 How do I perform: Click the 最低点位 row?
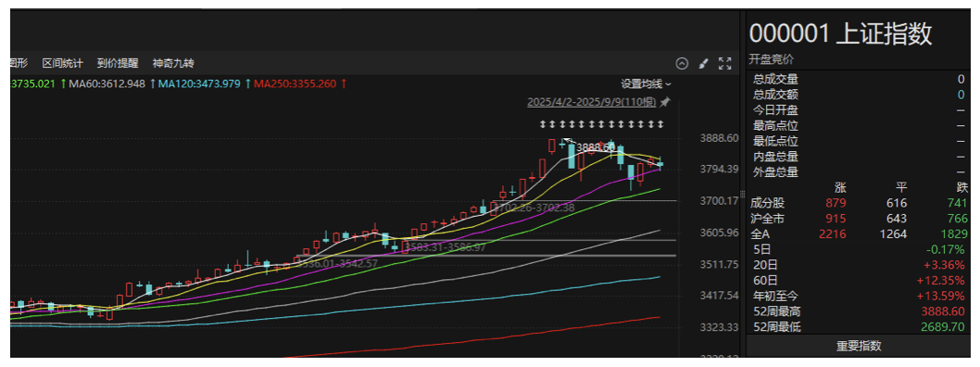click(x=859, y=141)
